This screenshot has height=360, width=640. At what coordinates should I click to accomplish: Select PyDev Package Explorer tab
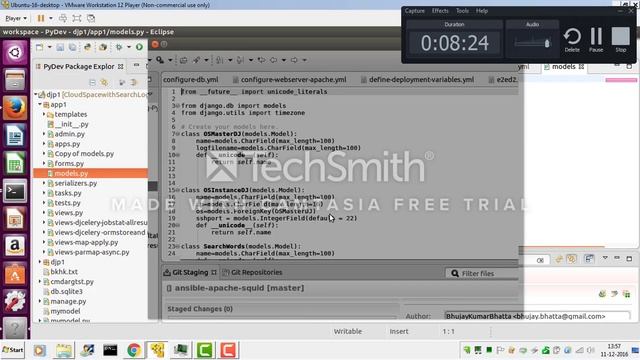79,66
